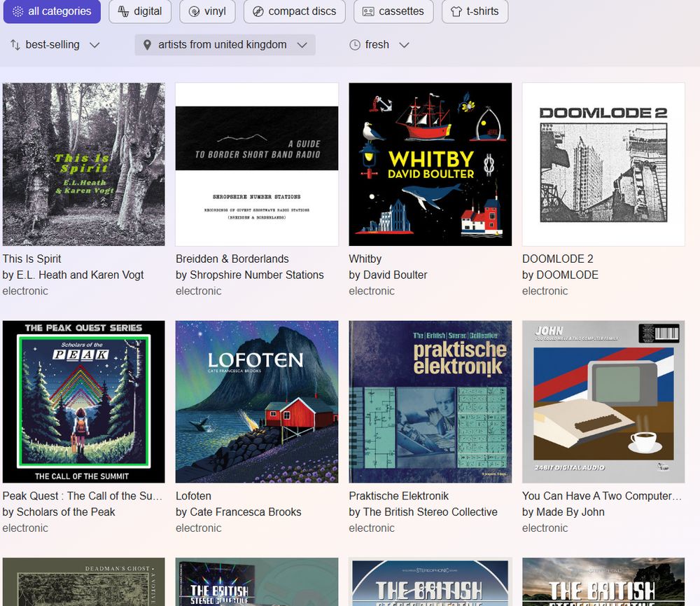Click DOOMLODE 2 title link

click(x=558, y=259)
